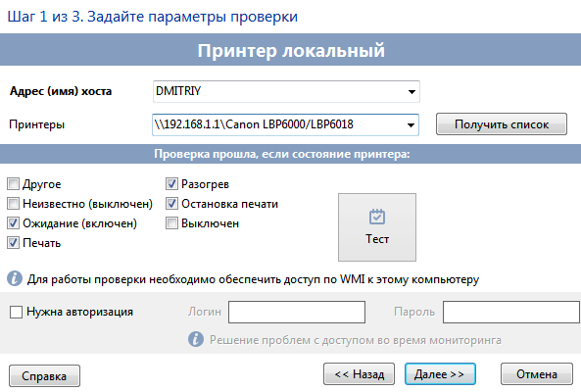Click Получить список button

(x=502, y=124)
